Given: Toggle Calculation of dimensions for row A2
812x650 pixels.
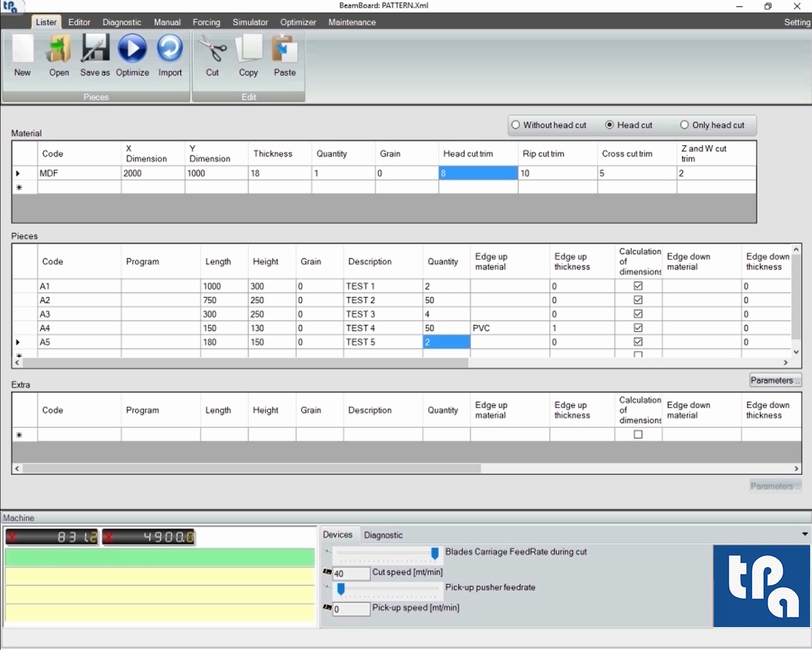Looking at the screenshot, I should tap(638, 300).
